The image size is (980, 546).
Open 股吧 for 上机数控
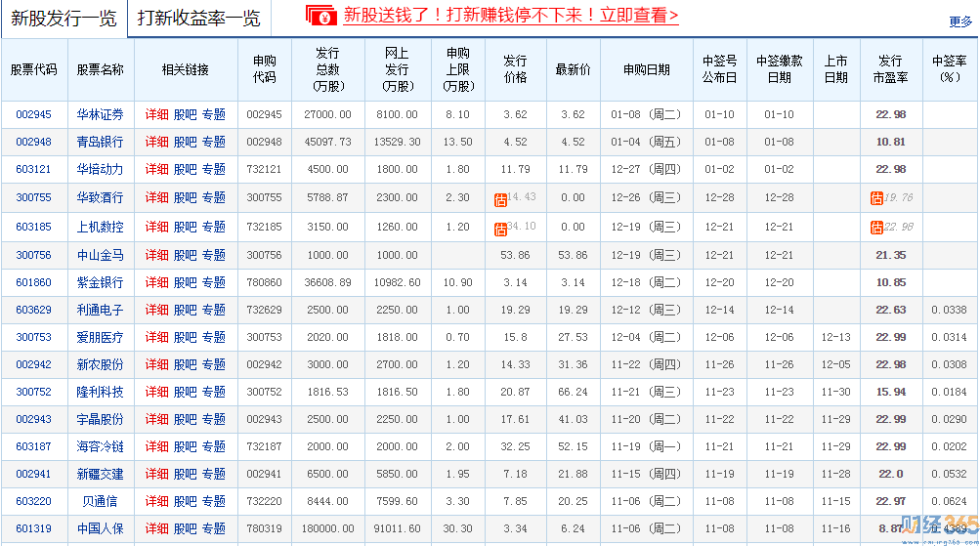coord(185,227)
